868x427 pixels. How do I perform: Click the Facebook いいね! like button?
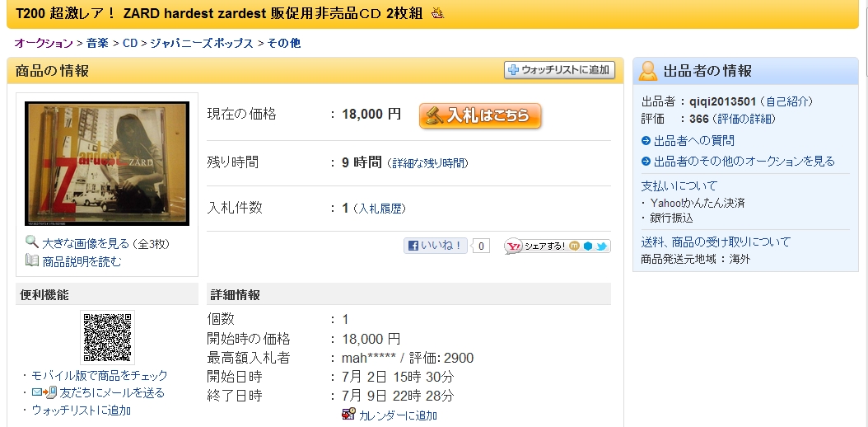coord(436,246)
